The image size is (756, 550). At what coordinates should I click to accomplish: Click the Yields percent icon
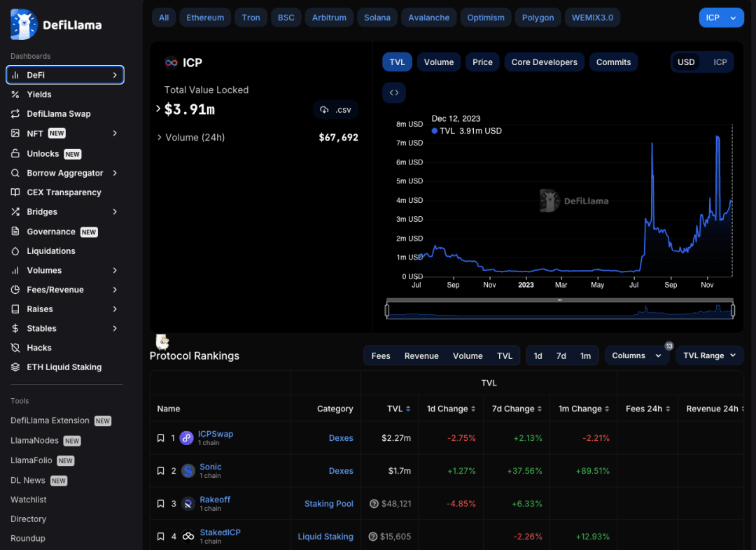tap(15, 94)
